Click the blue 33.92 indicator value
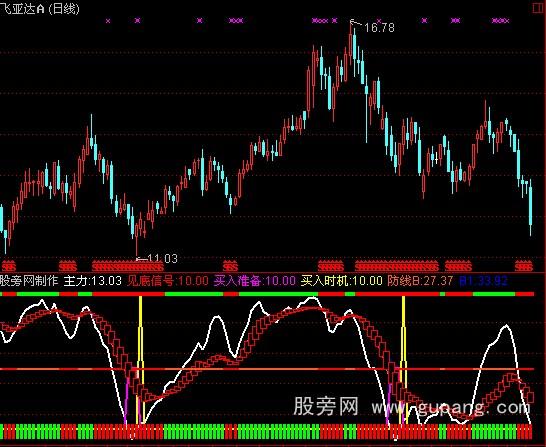The height and width of the screenshot is (447, 546). [483, 281]
